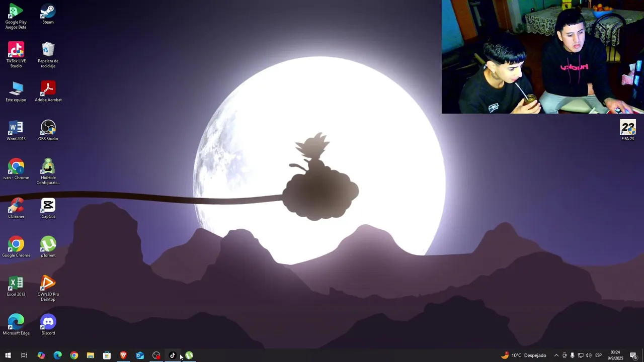Open network status tray icon
Viewport: 644px width, 362px height.
coord(580,355)
